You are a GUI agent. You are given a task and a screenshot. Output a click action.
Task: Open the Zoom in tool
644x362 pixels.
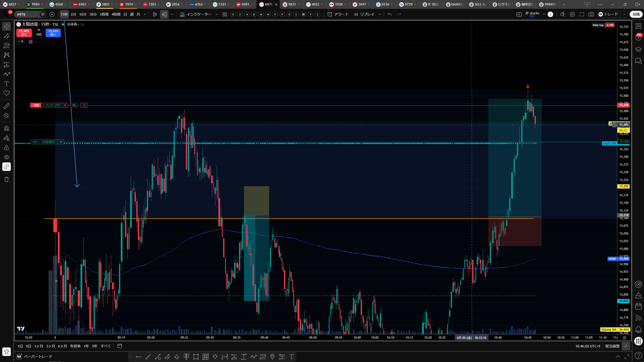point(7,115)
